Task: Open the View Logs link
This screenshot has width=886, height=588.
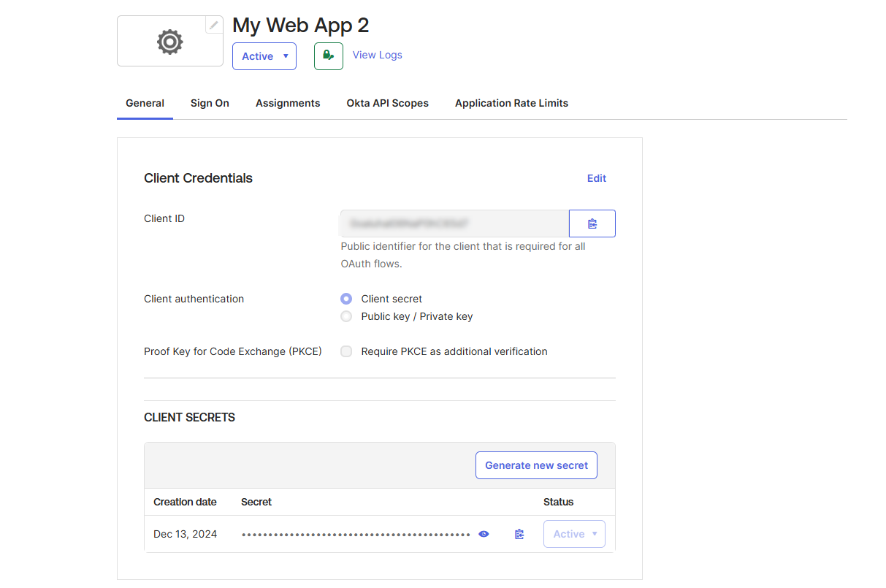Action: (377, 55)
